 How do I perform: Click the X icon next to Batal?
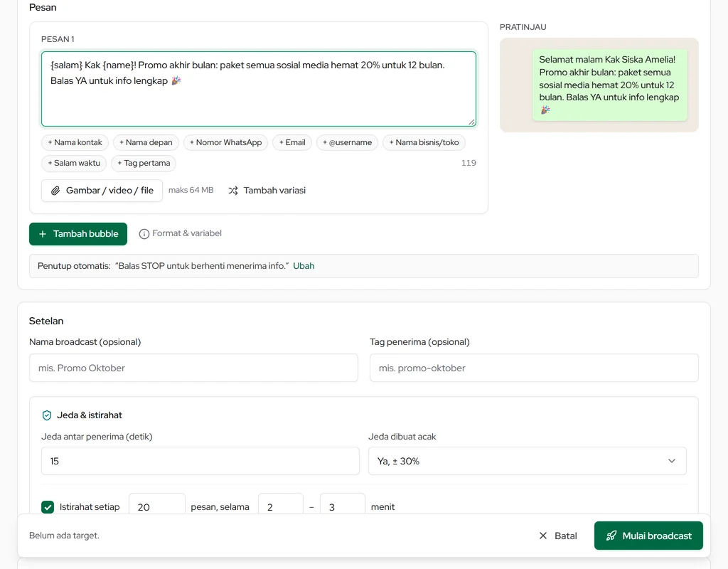tap(542, 536)
